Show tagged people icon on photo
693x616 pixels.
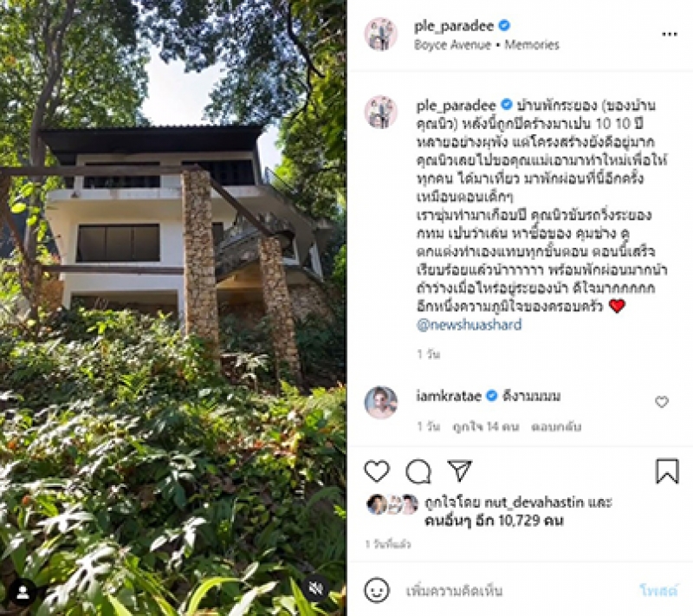pos(23,593)
